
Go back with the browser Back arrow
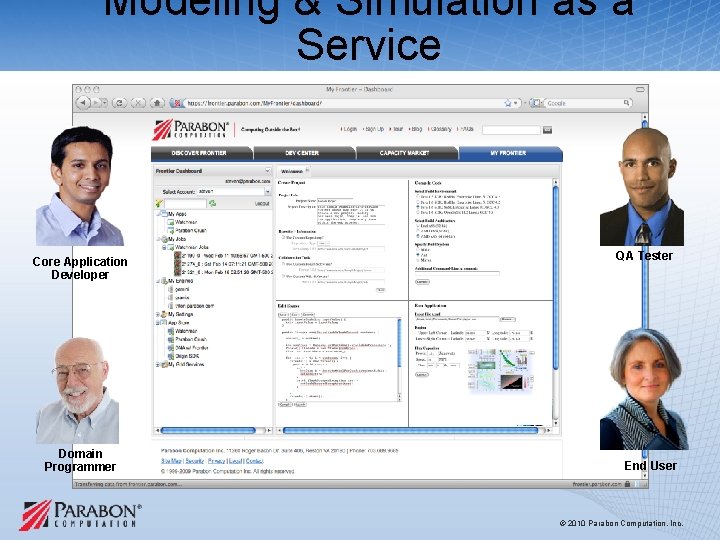[83, 103]
